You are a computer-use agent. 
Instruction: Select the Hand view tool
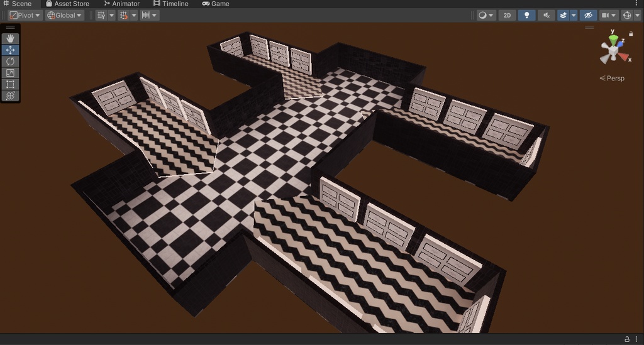tap(10, 38)
